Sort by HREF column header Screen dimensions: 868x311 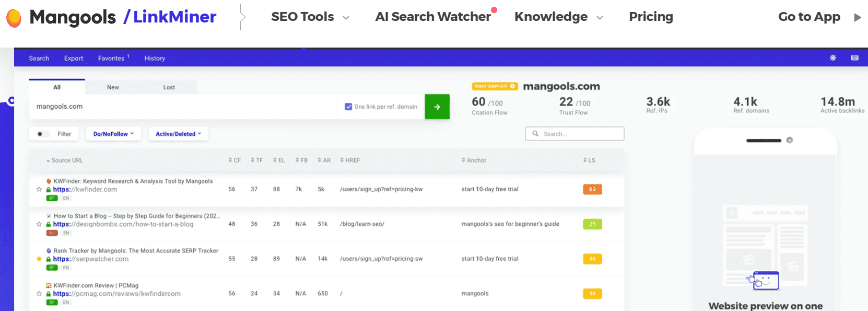tap(350, 160)
